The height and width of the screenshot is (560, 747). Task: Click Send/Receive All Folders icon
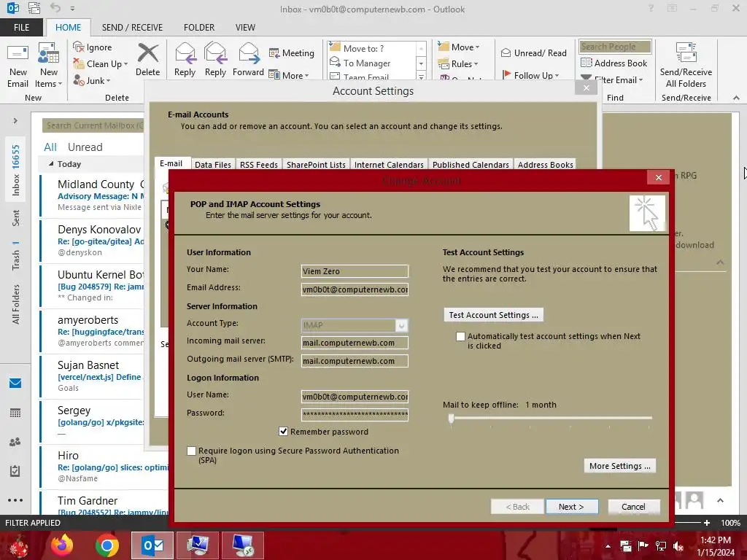pyautogui.click(x=686, y=52)
